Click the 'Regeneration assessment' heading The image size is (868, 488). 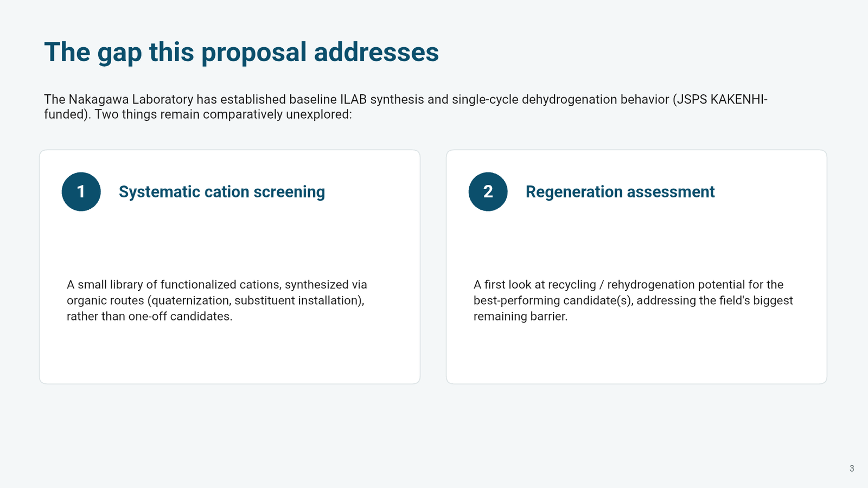click(620, 191)
